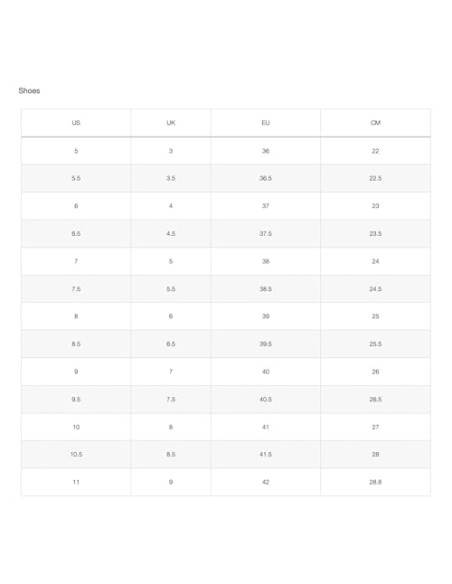This screenshot has width=452, height=584.
Task: Select EU size 42 cell
Action: pos(265,482)
